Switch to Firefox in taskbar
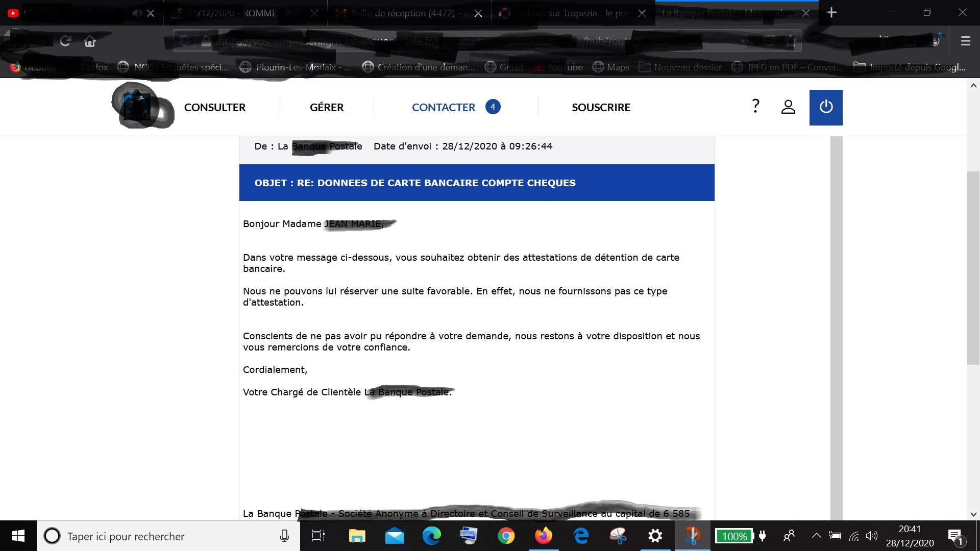Screen dimensions: 980x551 tap(543, 536)
